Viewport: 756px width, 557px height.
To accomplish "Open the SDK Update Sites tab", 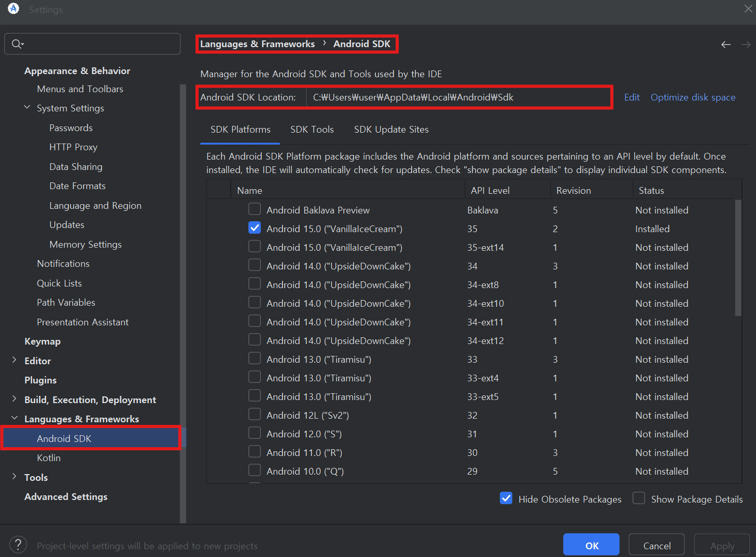I will [x=391, y=130].
